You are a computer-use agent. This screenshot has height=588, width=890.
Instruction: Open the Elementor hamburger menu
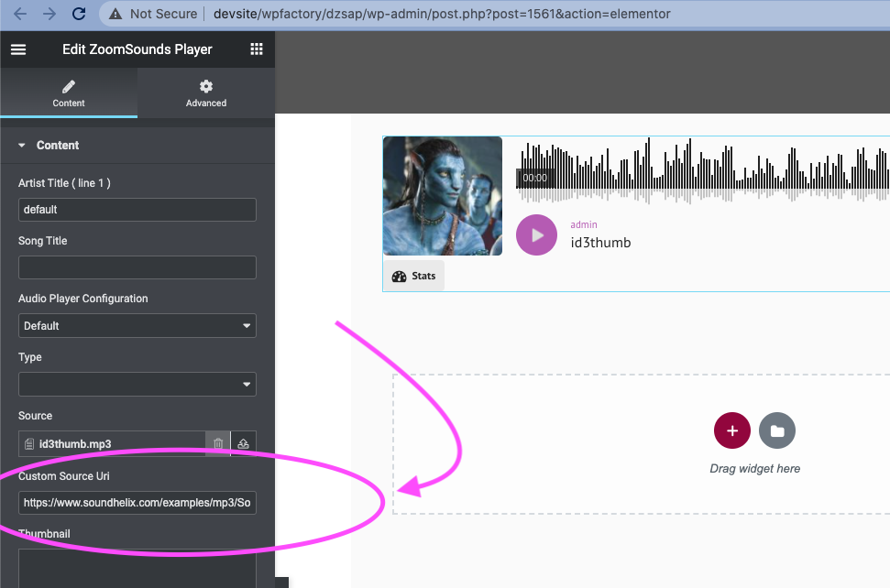(18, 49)
